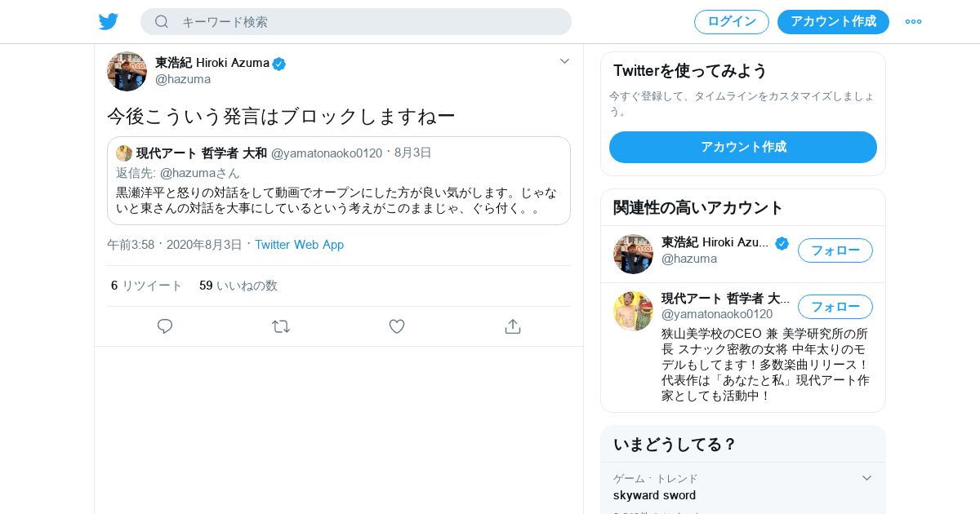
Task: Reply to the tweet with the speech bubble icon
Action: point(165,326)
